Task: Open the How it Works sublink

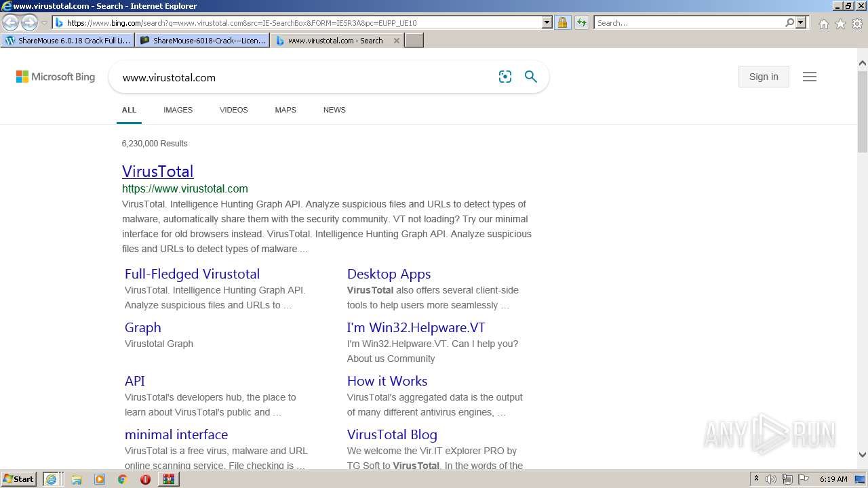Action: (387, 381)
